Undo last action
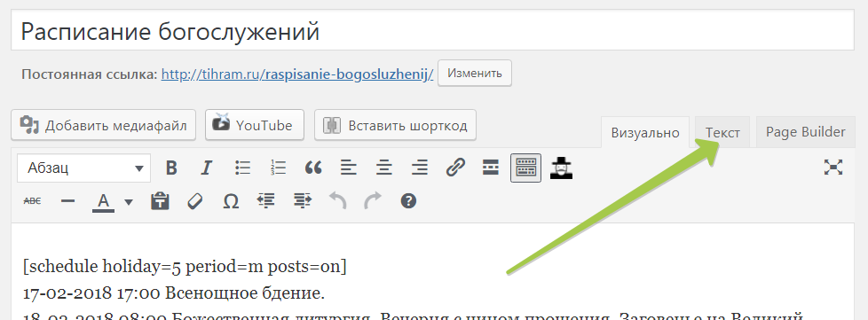 [x=337, y=201]
